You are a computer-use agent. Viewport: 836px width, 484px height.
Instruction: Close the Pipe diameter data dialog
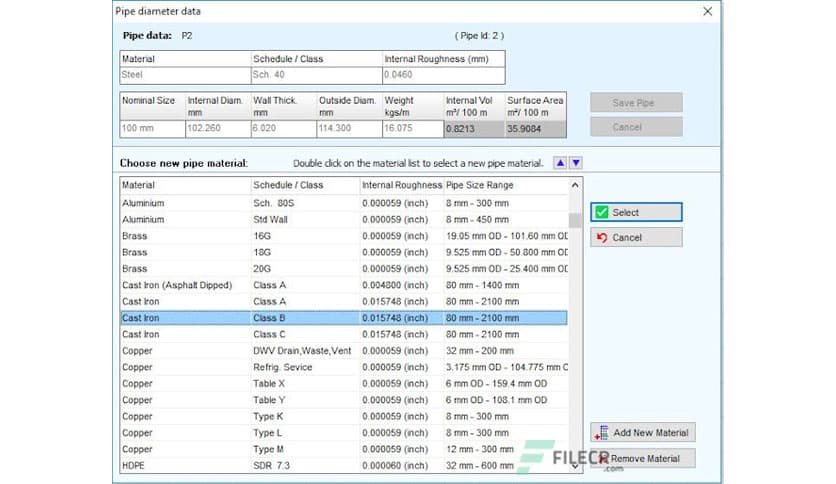pyautogui.click(x=708, y=11)
